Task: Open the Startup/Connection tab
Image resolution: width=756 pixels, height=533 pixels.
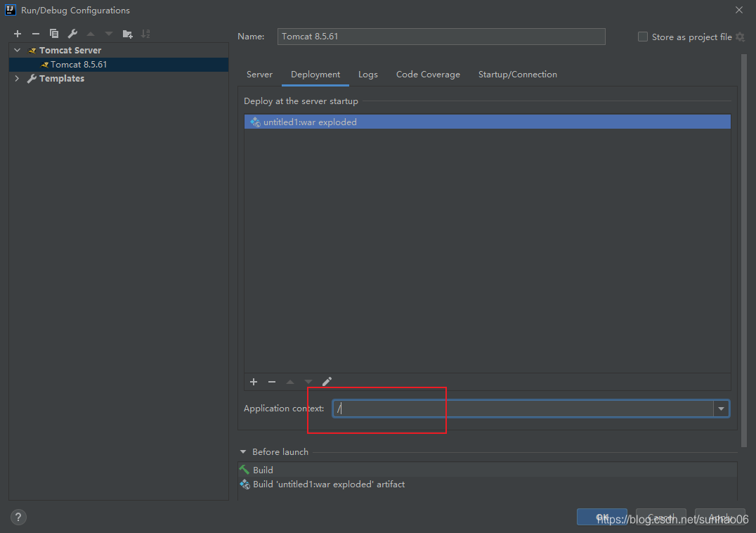Action: [517, 75]
